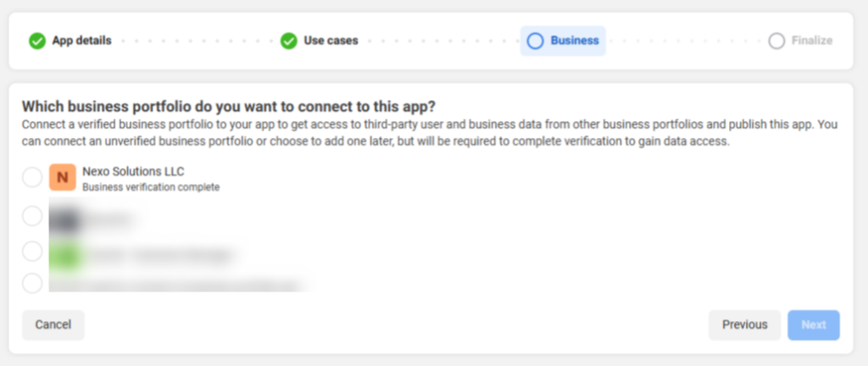Click the blurred gray portfolio avatar
Viewport: 868px width, 366px height.
(63, 219)
